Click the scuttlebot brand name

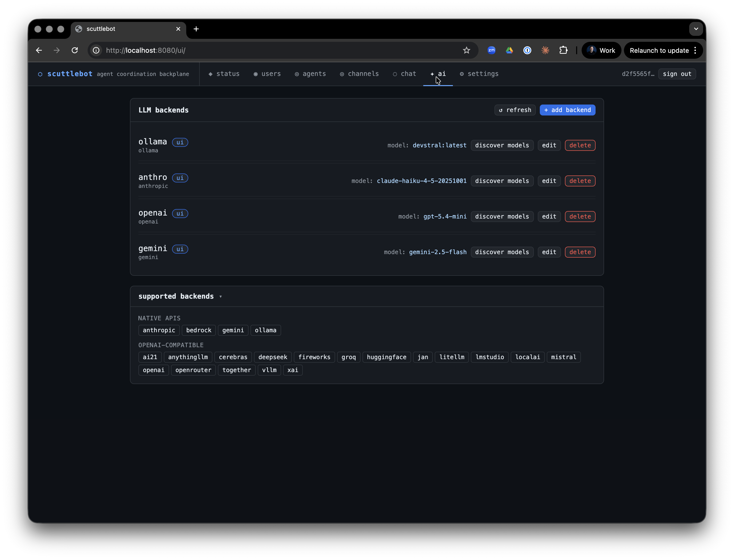(x=70, y=74)
